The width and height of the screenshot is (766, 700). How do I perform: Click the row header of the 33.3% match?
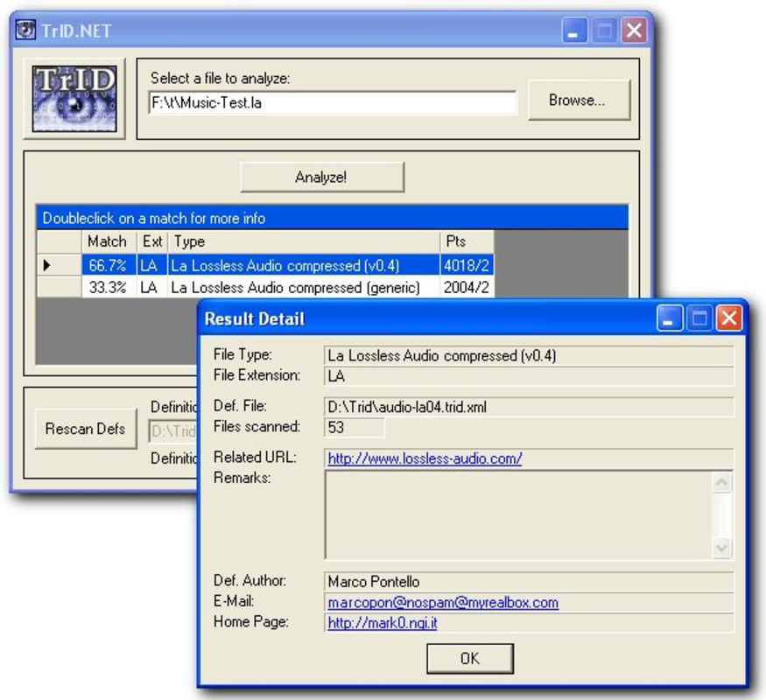pos(60,287)
